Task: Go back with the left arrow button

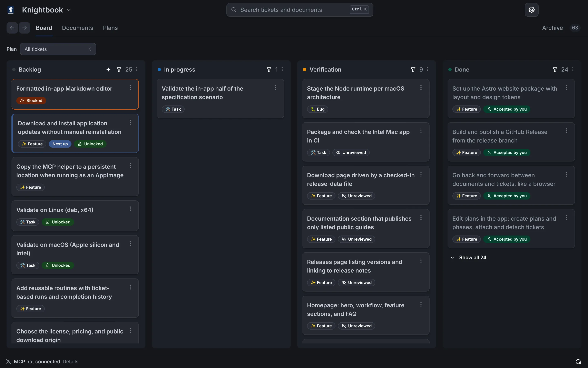Action: [x=12, y=28]
